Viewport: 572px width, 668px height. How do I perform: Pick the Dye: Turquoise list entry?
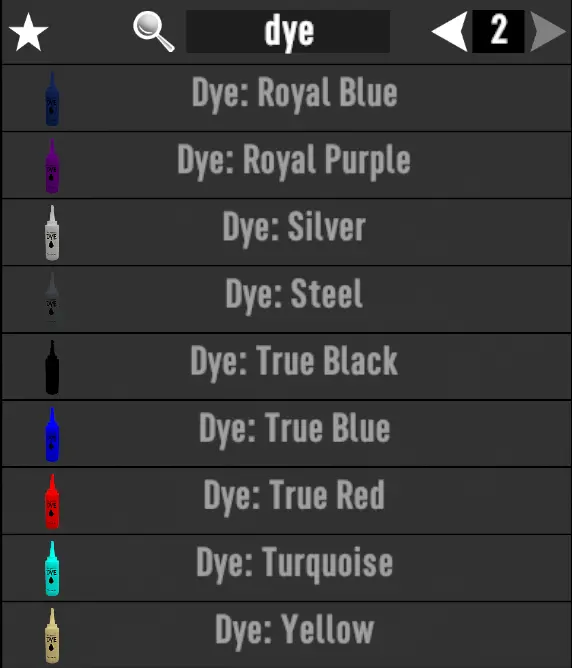point(286,568)
